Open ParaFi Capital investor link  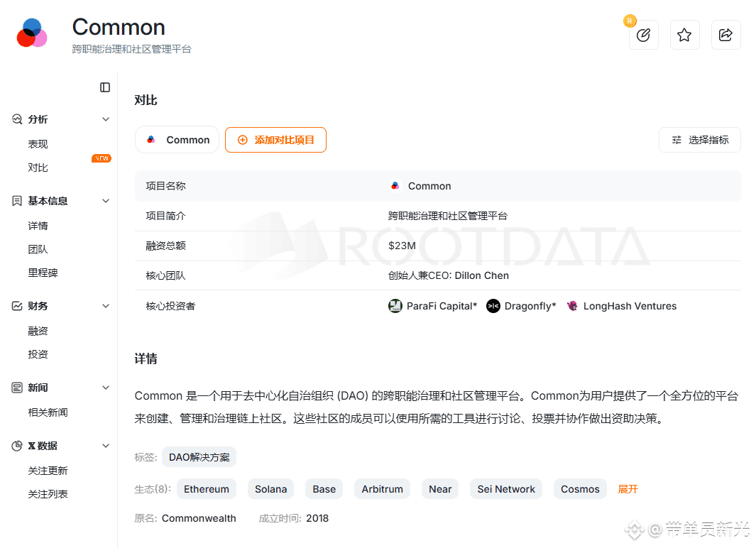442,306
